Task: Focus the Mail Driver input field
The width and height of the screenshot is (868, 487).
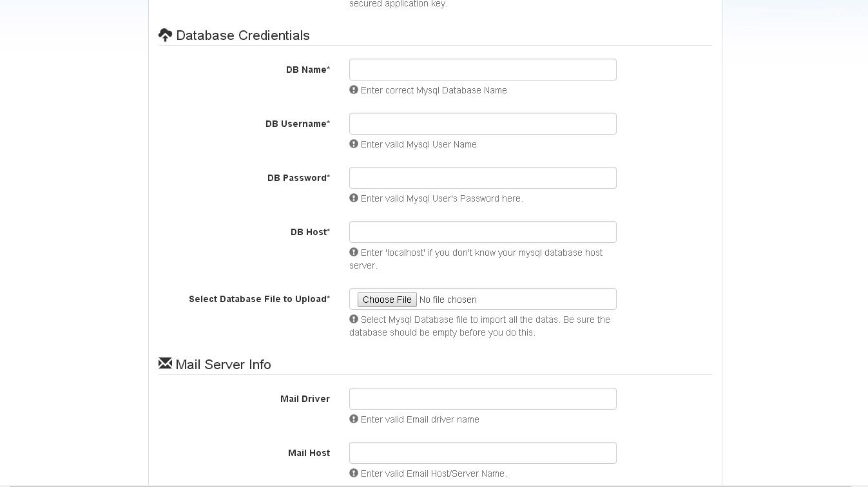Action: (x=483, y=399)
